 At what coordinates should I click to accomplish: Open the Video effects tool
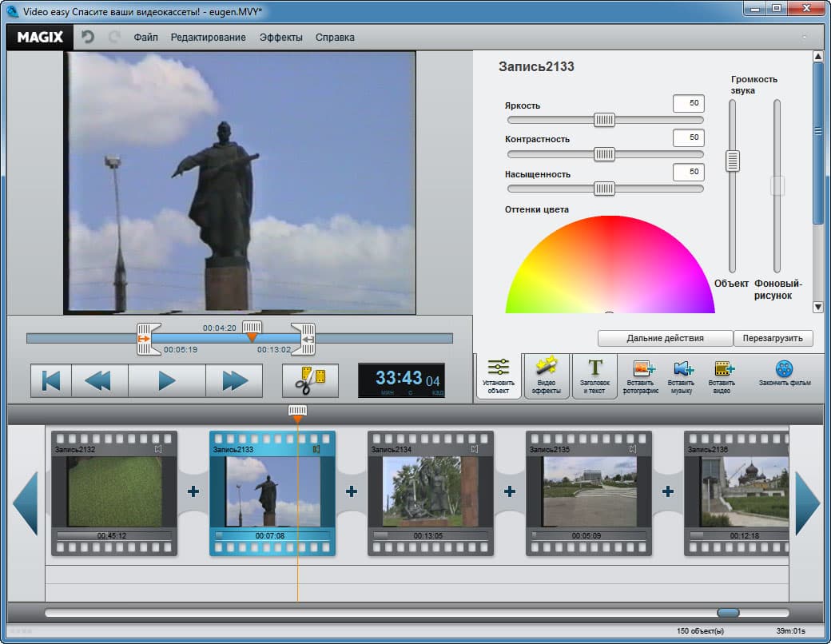pyautogui.click(x=547, y=376)
